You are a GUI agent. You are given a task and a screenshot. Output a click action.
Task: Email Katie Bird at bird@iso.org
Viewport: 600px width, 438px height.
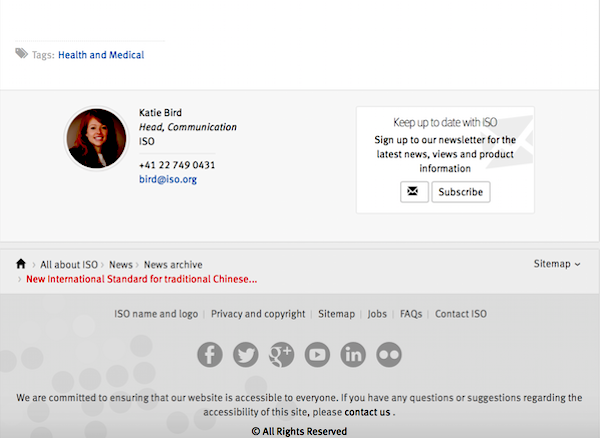coord(168,179)
